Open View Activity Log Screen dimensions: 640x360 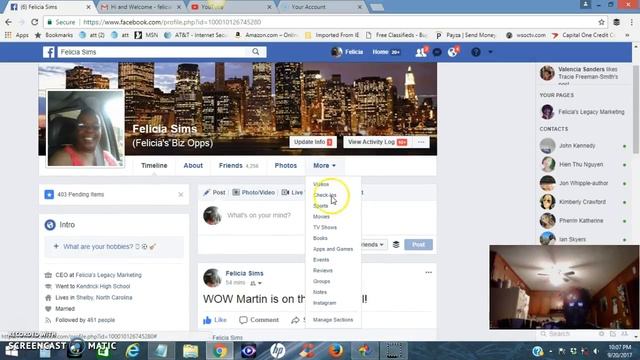377,142
